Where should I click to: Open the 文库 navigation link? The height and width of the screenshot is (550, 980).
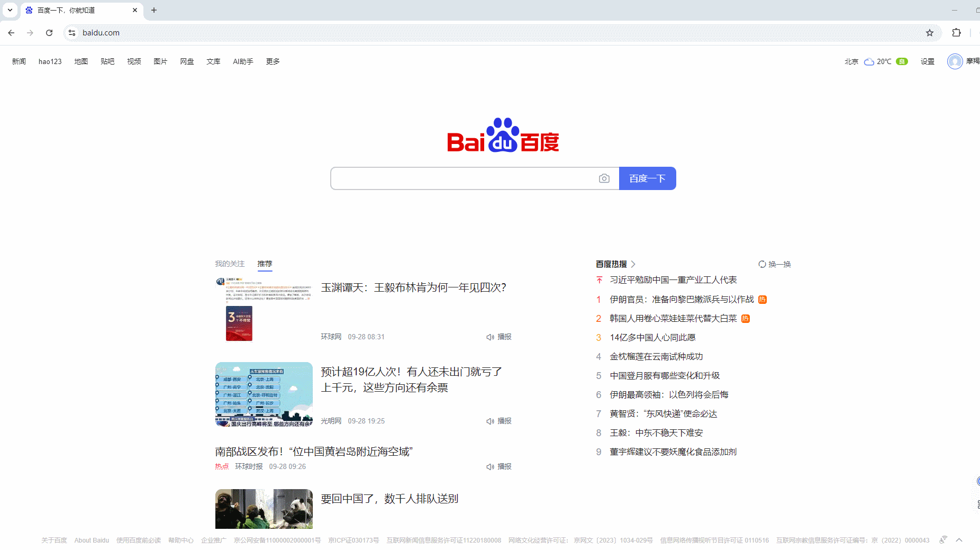[x=213, y=61]
